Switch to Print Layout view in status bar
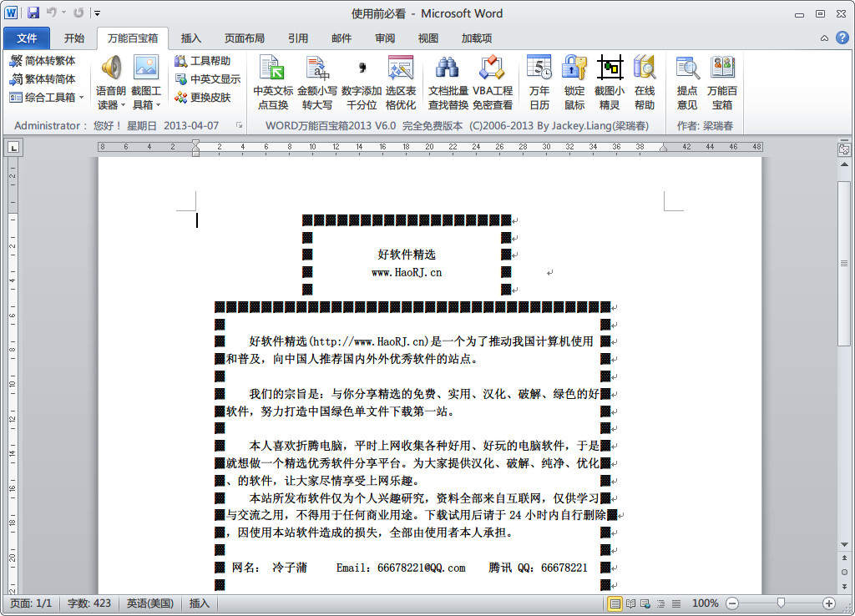The height and width of the screenshot is (616, 855). click(615, 603)
